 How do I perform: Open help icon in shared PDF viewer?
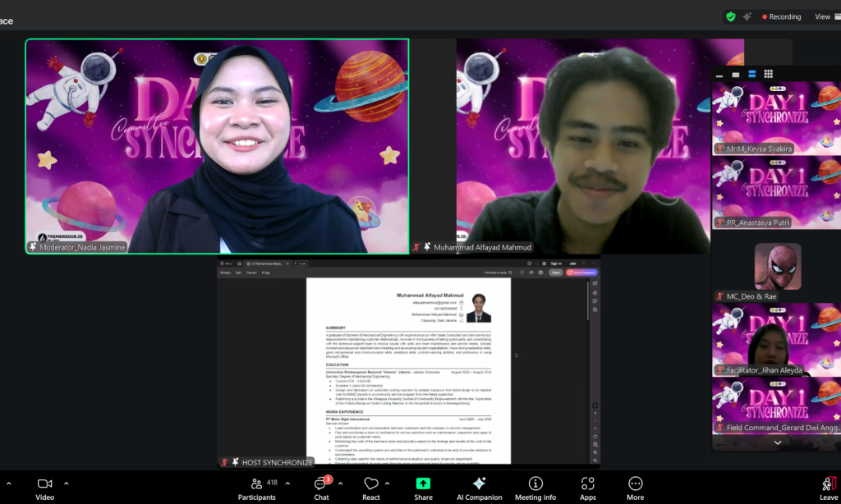pyautogui.click(x=529, y=263)
